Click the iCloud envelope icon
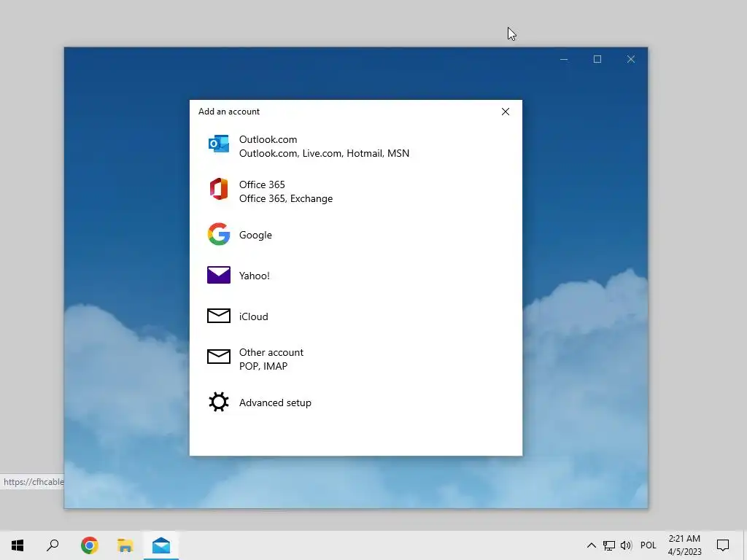 pyautogui.click(x=219, y=316)
